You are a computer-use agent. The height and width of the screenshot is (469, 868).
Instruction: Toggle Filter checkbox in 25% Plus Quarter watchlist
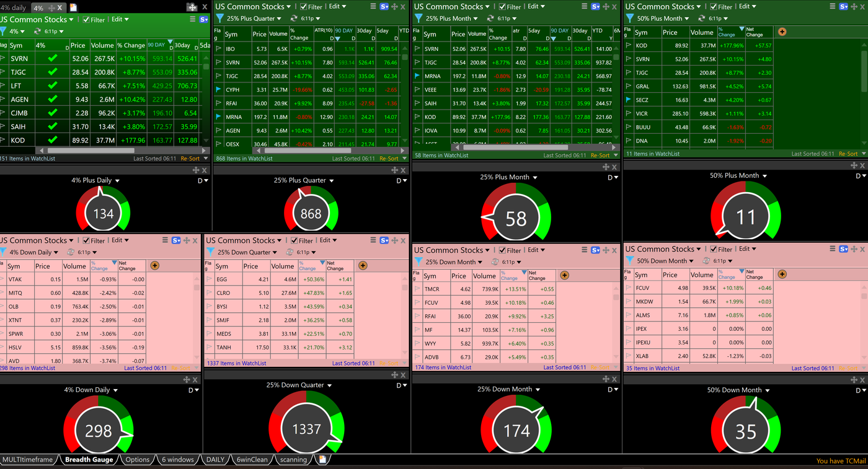304,6
